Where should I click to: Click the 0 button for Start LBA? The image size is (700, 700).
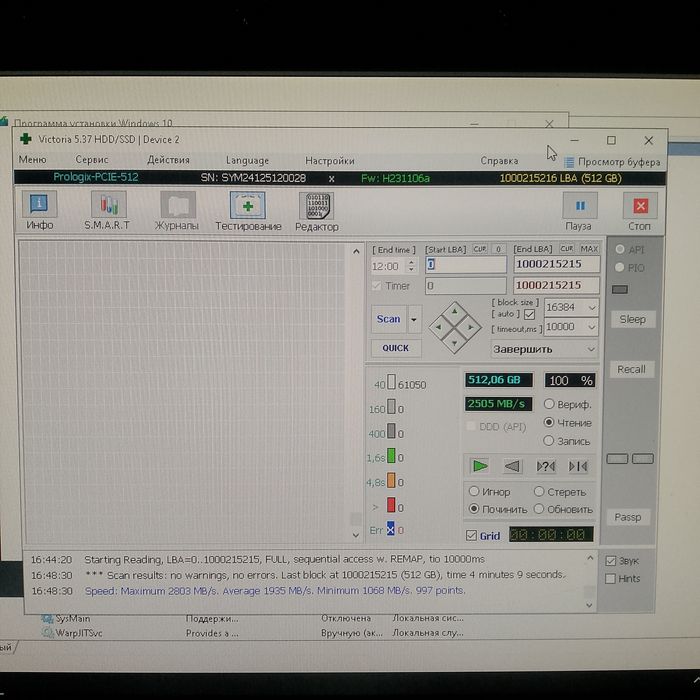498,249
